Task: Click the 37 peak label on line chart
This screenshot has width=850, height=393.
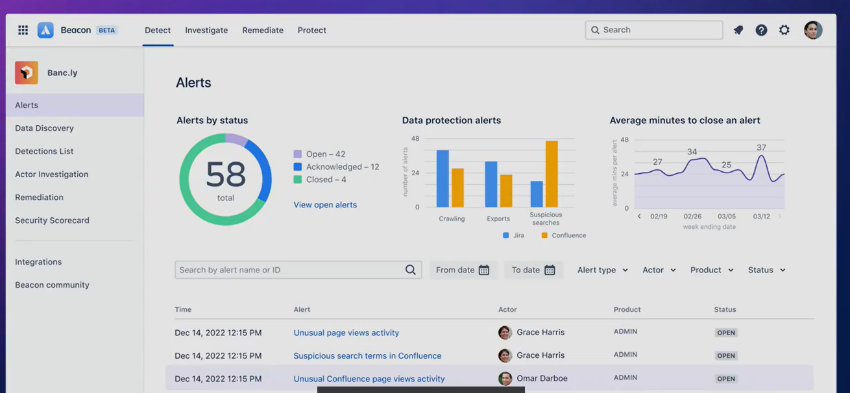Action: (x=761, y=147)
